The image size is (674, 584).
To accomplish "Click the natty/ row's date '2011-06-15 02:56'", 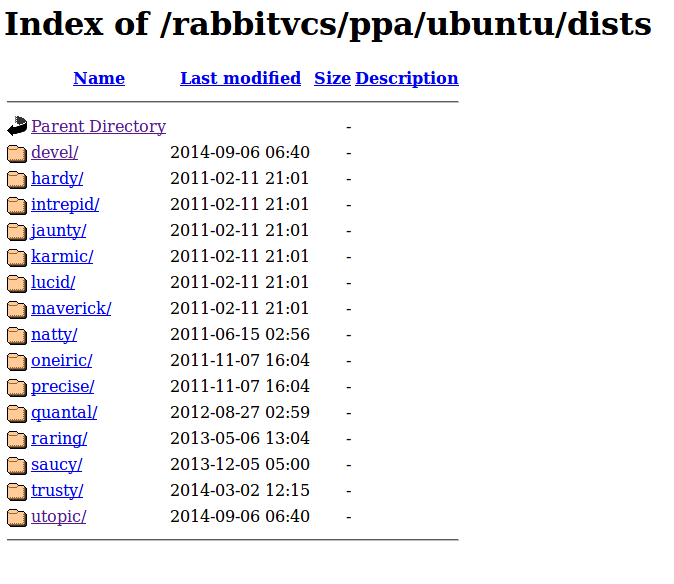I will click(x=240, y=334).
